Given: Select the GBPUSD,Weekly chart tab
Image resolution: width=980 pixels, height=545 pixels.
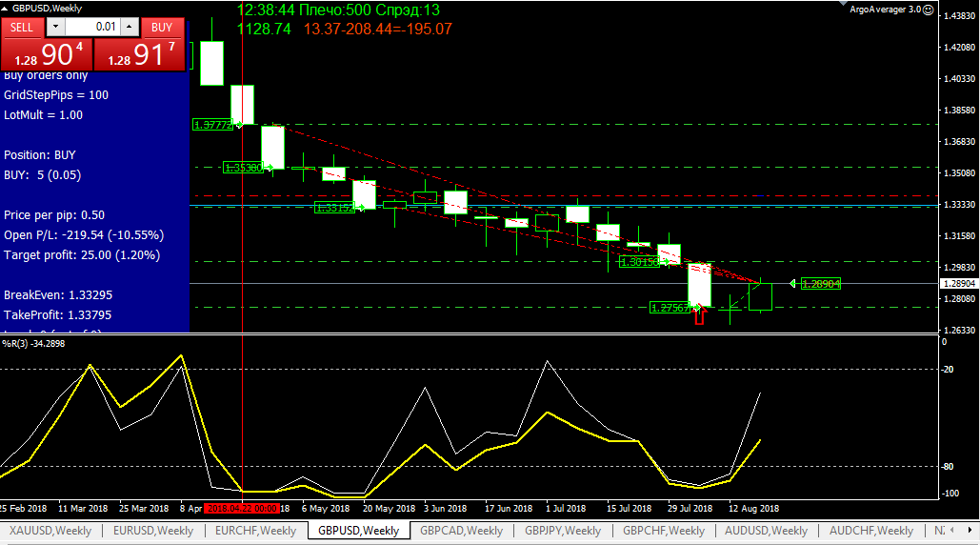Looking at the screenshot, I should tap(358, 531).
